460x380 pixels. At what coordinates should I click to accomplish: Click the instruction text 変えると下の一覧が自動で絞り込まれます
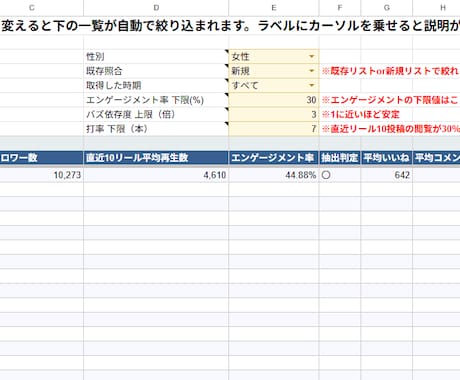(x=127, y=26)
